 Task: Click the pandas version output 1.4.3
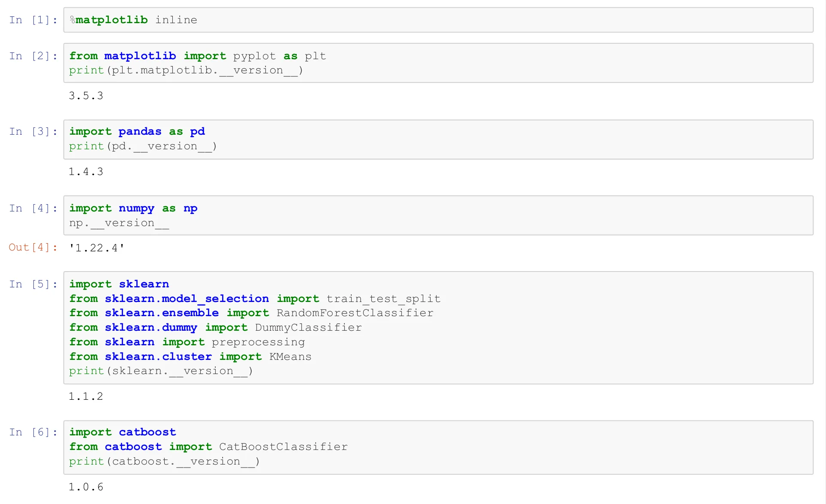coord(86,172)
